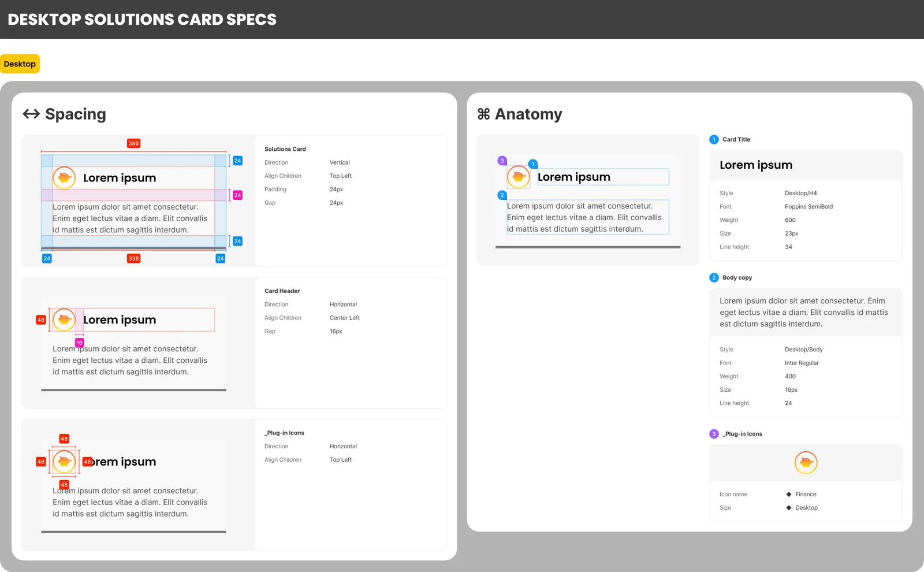Click the red 386 width badge
This screenshot has height=572, width=924.
pyautogui.click(x=133, y=143)
